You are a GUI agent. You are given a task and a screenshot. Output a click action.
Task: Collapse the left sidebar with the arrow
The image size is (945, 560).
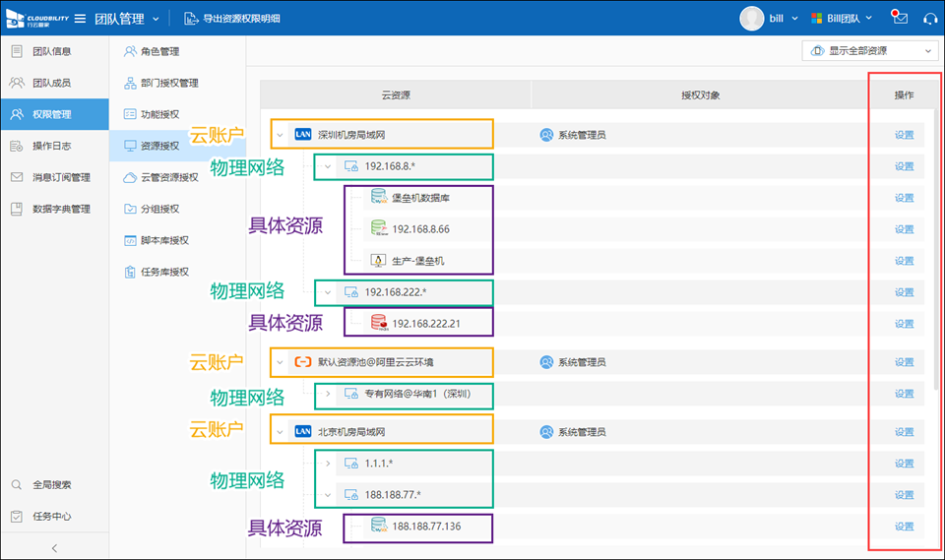click(x=54, y=547)
